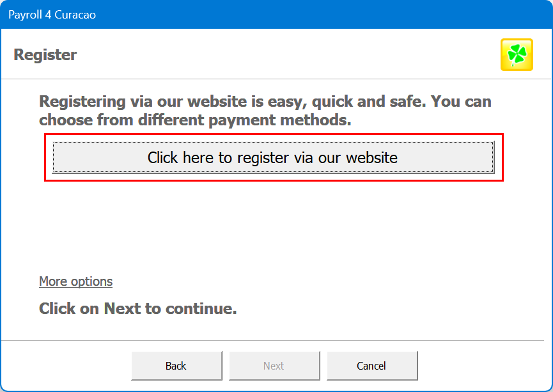The width and height of the screenshot is (553, 392).
Task: Select the yellow square four-leaf clover image
Action: pos(517,55)
